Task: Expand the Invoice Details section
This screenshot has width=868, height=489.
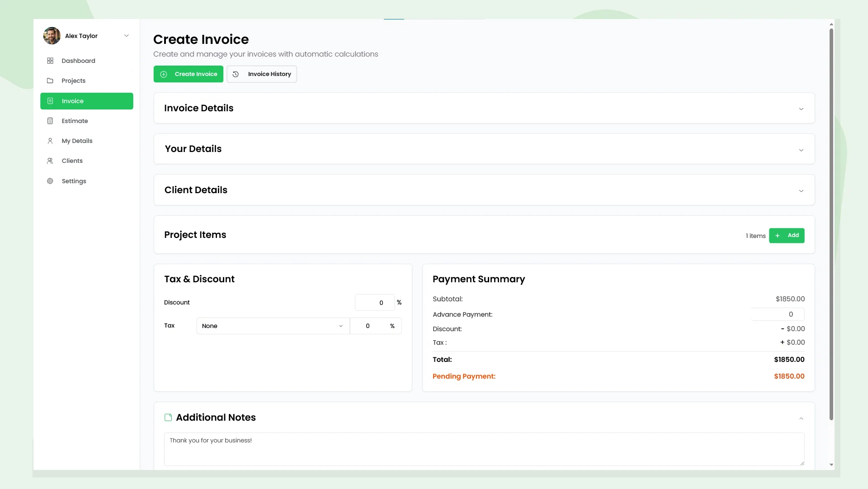Action: (x=801, y=109)
